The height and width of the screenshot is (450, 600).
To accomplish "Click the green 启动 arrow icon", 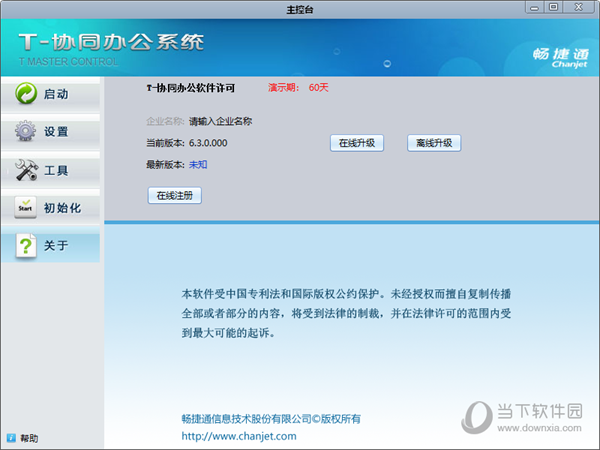I will pyautogui.click(x=26, y=93).
